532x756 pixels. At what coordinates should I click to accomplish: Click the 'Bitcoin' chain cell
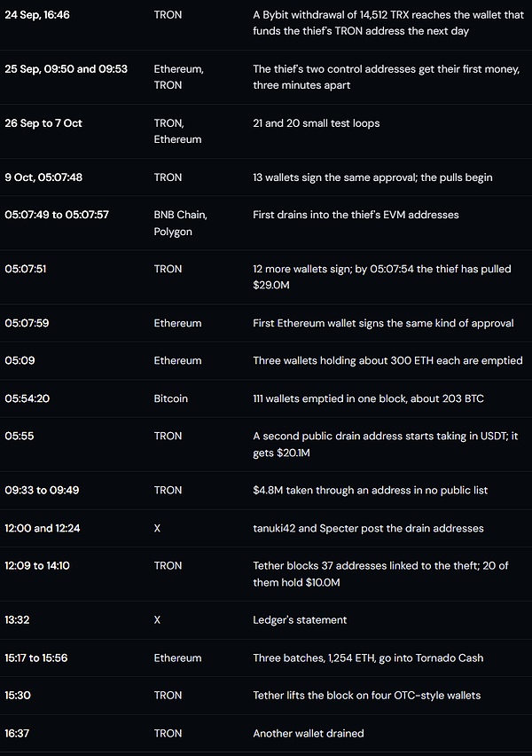(170, 398)
